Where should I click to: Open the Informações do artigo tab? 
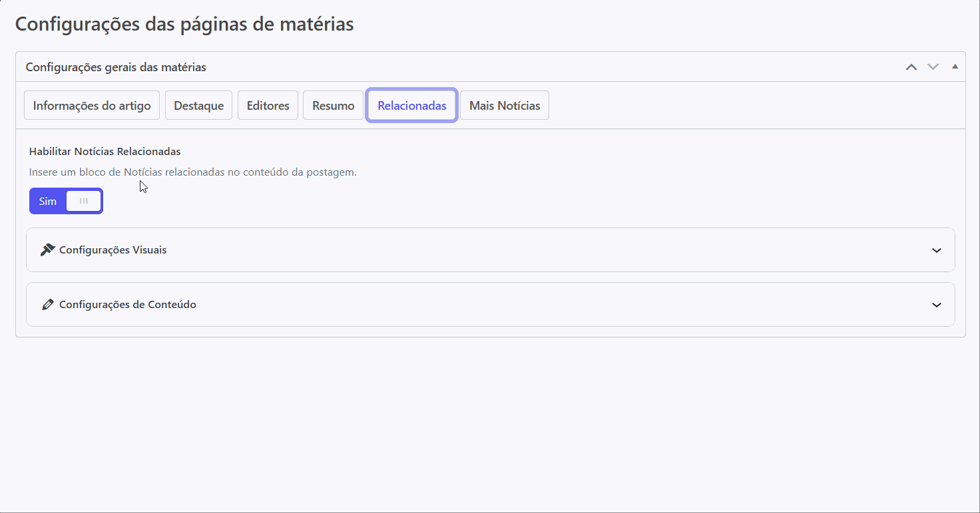(92, 106)
